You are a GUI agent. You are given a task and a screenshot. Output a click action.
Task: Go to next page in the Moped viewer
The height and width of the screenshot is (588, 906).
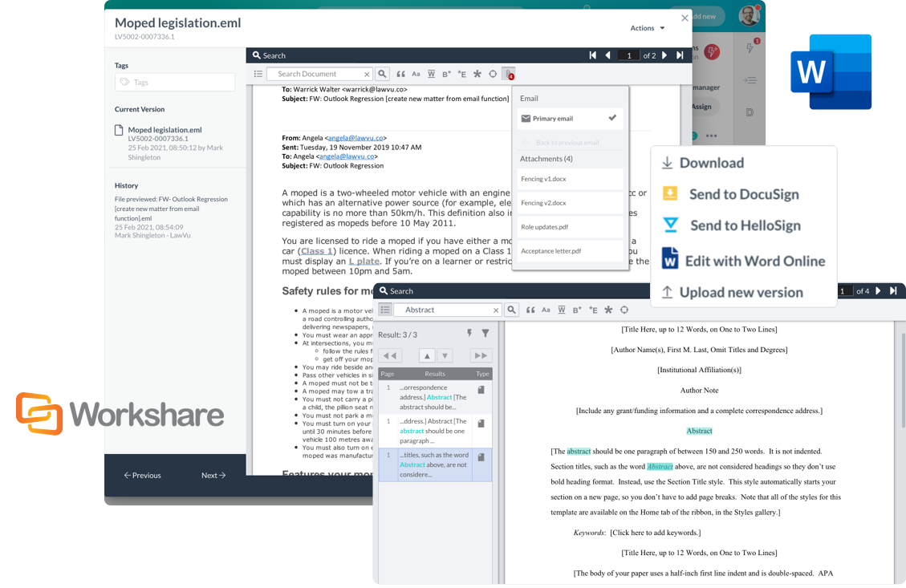tap(664, 55)
